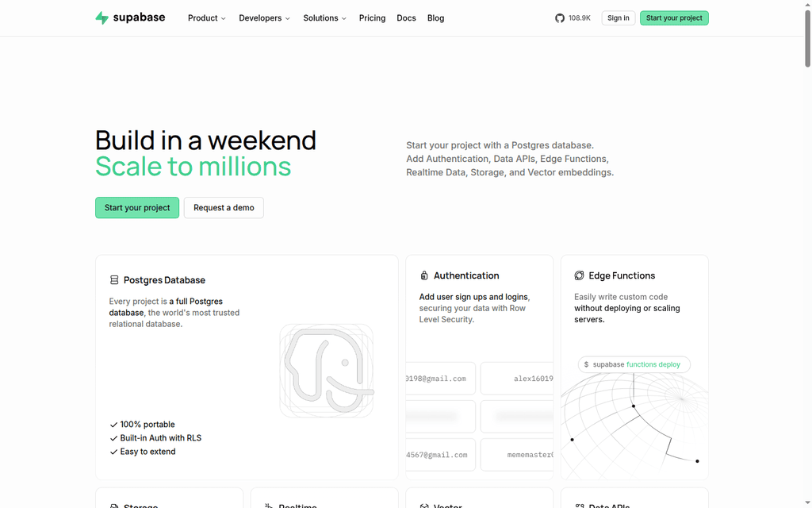Open the Docs link

click(407, 18)
